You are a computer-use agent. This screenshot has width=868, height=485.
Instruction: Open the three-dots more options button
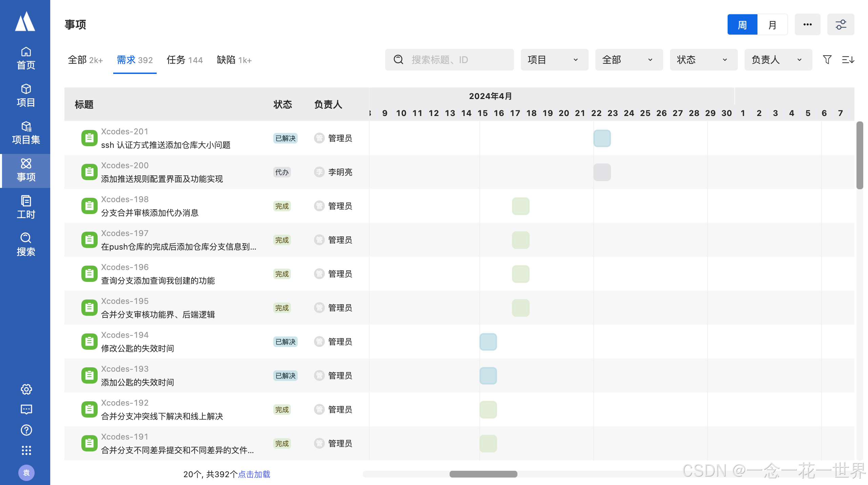[x=807, y=25]
